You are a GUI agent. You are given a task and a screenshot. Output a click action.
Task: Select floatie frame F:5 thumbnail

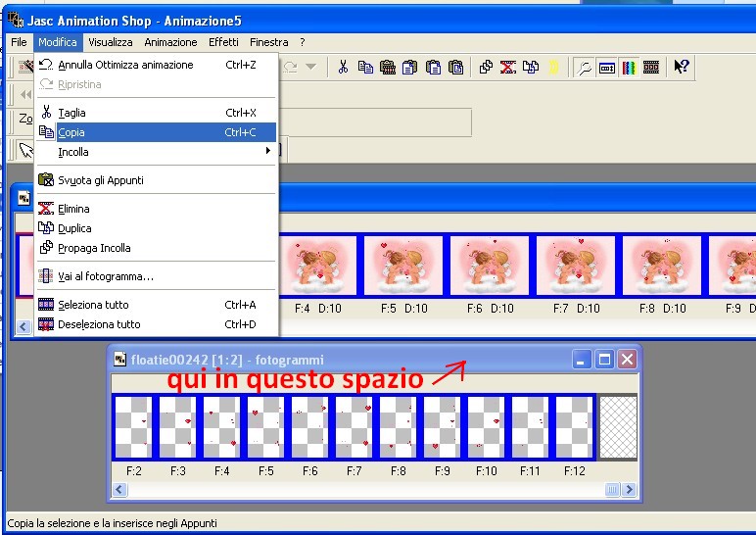coord(265,427)
